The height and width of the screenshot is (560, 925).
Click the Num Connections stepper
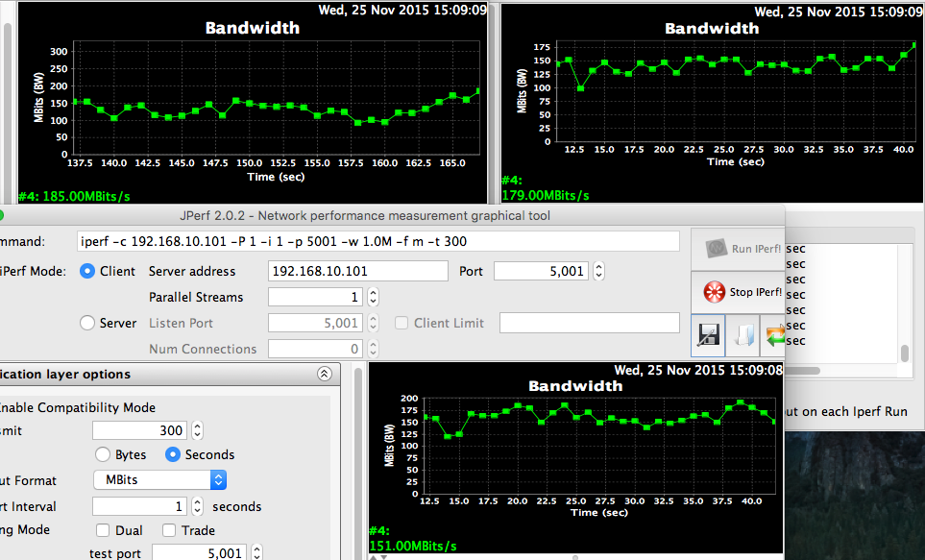click(373, 349)
